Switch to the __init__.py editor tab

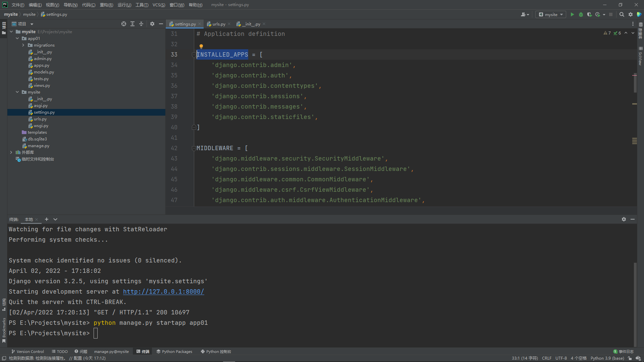click(x=251, y=24)
